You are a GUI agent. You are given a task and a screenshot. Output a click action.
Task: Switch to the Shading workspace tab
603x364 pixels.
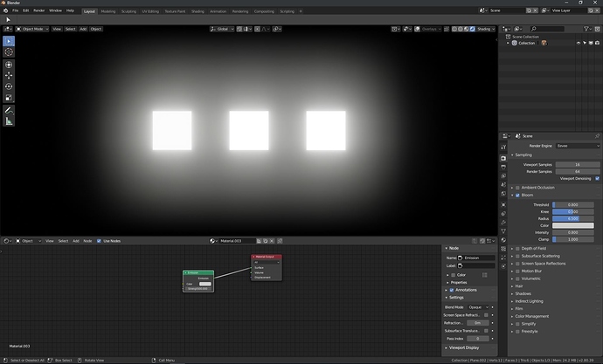[198, 11]
